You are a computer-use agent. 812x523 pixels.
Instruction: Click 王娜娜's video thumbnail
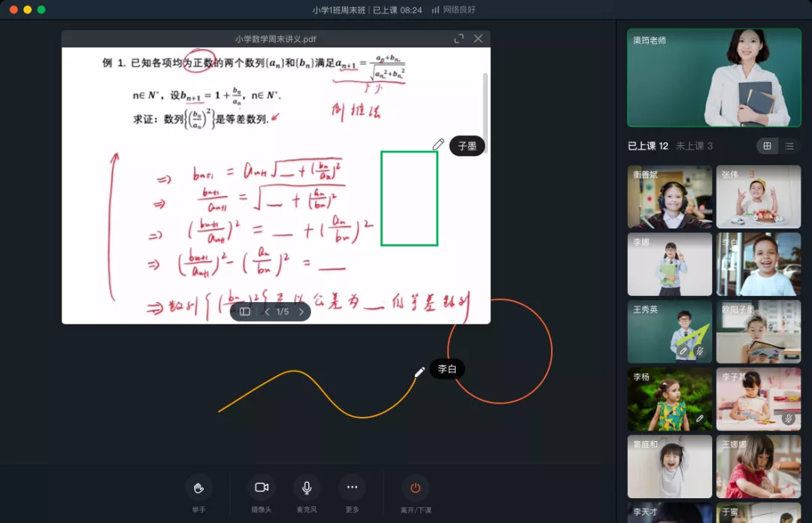pyautogui.click(x=758, y=466)
